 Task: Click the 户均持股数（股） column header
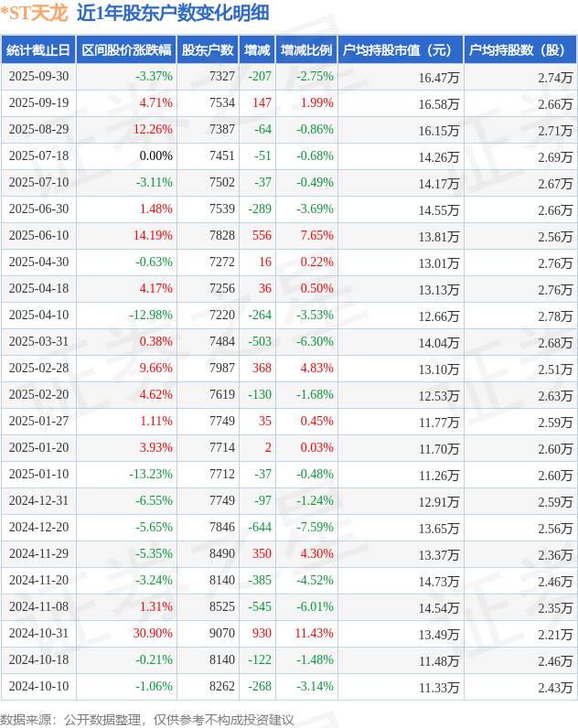click(519, 50)
